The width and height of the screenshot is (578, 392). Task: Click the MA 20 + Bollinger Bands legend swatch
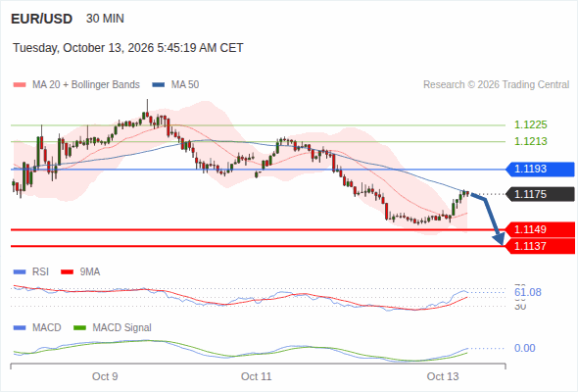(20, 85)
